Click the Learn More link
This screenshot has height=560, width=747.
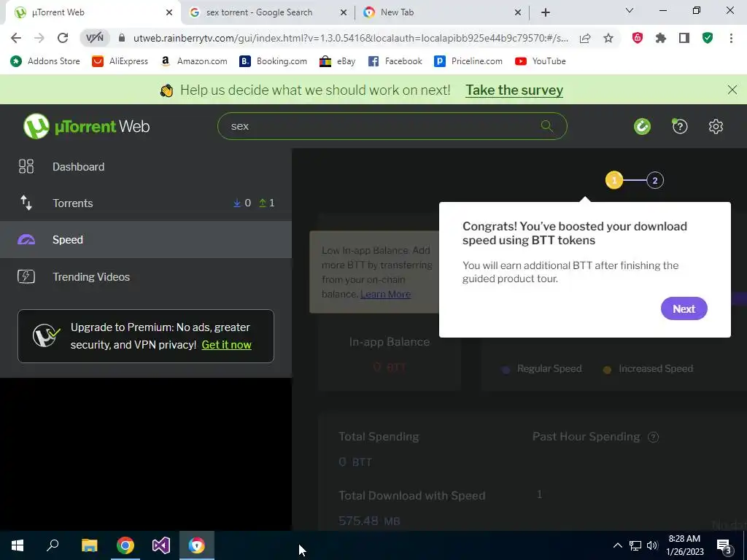coord(385,295)
